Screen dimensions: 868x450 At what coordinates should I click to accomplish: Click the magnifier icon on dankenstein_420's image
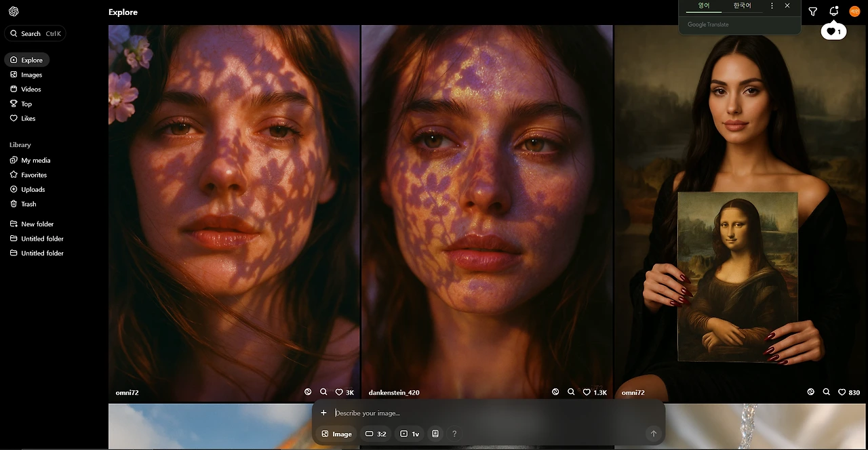click(x=571, y=392)
